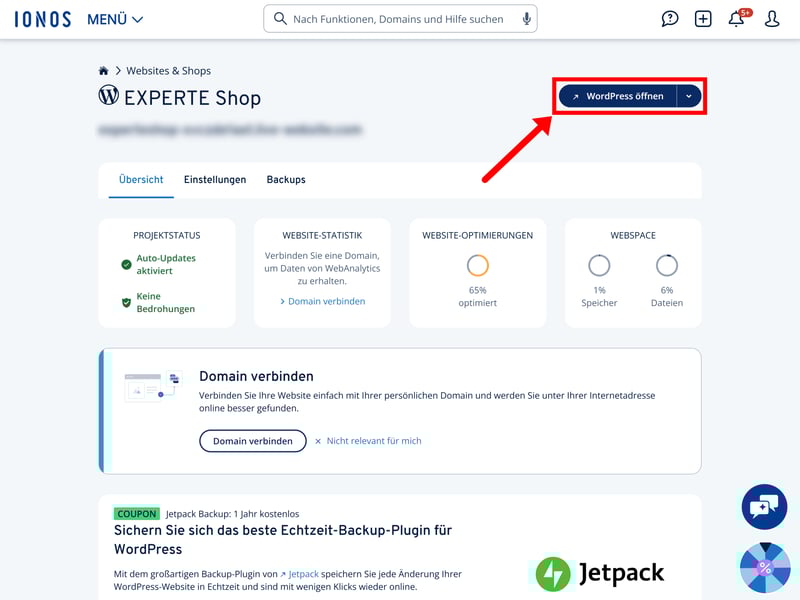Open the Jetpack link in description
Screen dimensions: 800x600
[x=299, y=574]
